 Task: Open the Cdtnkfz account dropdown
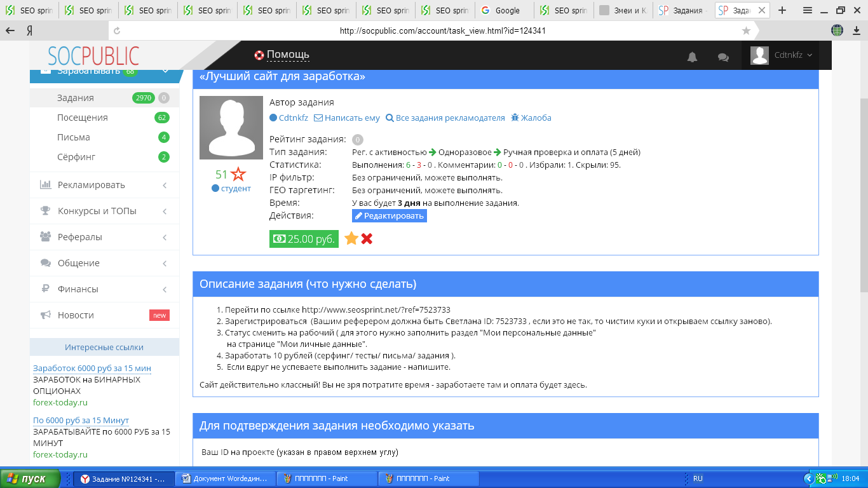pyautogui.click(x=794, y=55)
